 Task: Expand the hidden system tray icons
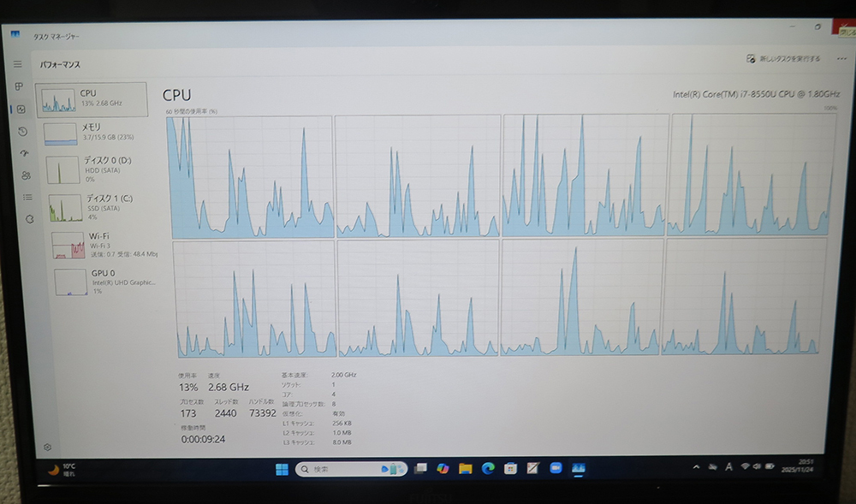(696, 467)
